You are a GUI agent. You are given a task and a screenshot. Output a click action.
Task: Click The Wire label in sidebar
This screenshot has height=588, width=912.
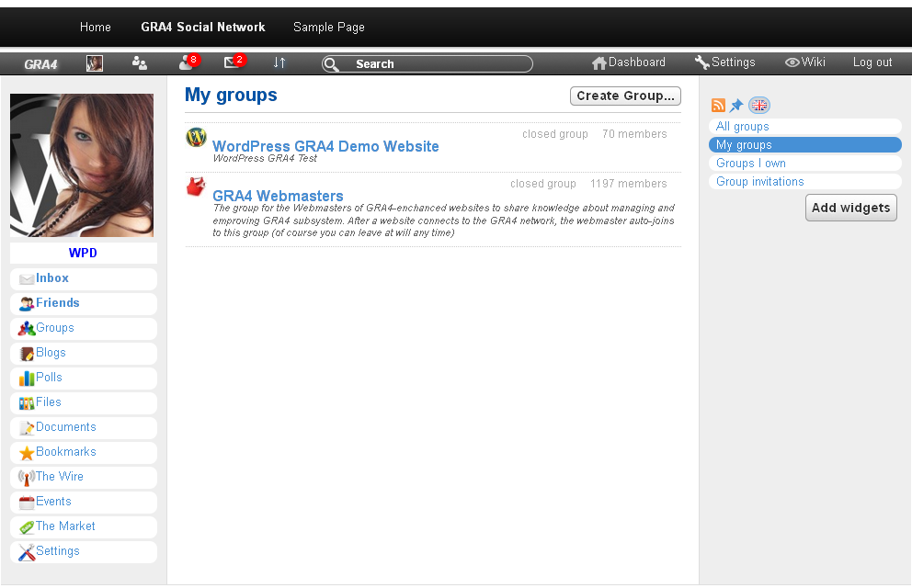pos(60,477)
